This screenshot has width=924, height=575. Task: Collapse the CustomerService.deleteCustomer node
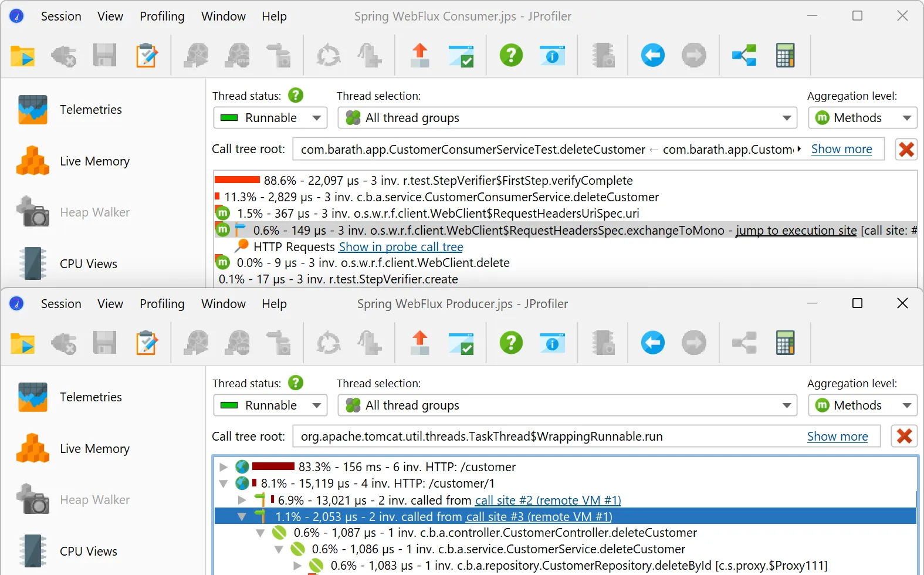pos(279,549)
